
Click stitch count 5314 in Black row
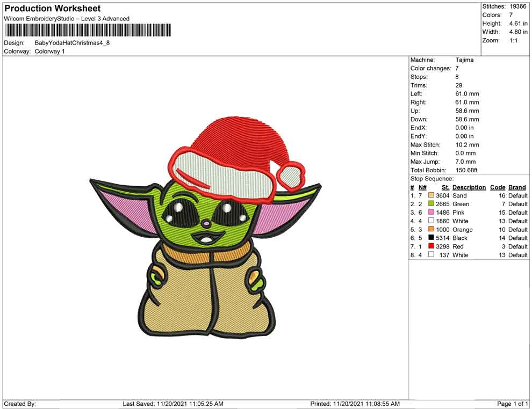(x=442, y=238)
